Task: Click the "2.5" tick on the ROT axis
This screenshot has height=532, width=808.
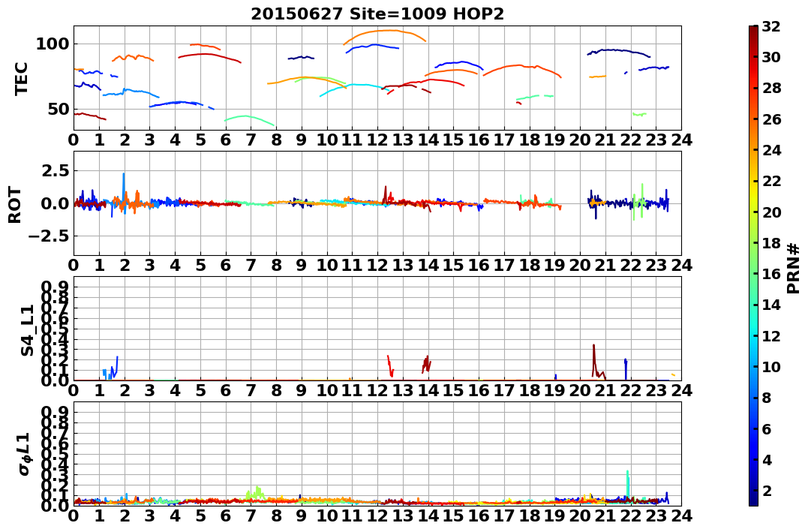Action: point(55,170)
